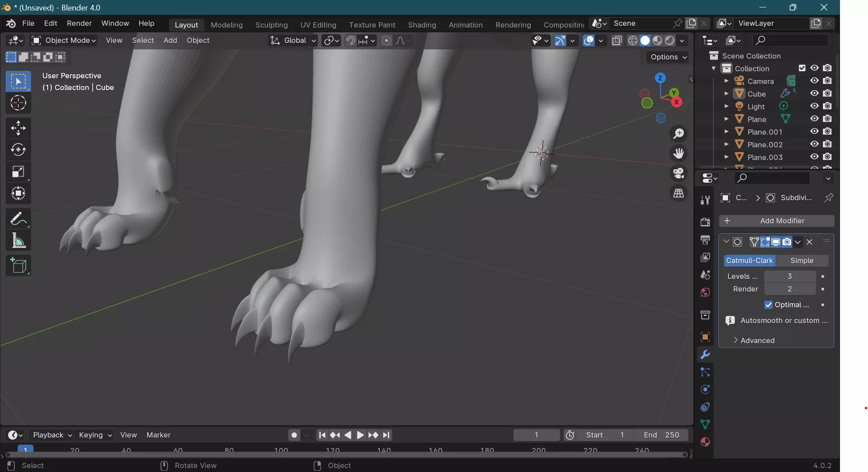Click the zoom view magnifier icon
Viewport: 868px width, 472px height.
pyautogui.click(x=679, y=134)
